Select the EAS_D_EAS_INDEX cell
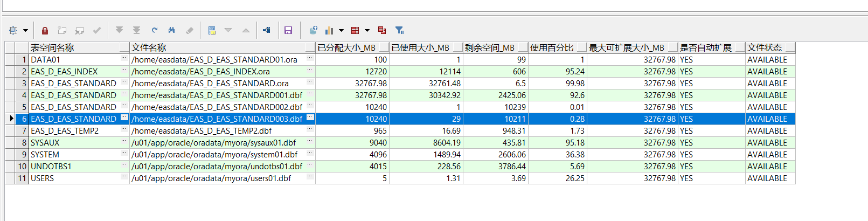This screenshot has height=221, width=868. coord(79,71)
